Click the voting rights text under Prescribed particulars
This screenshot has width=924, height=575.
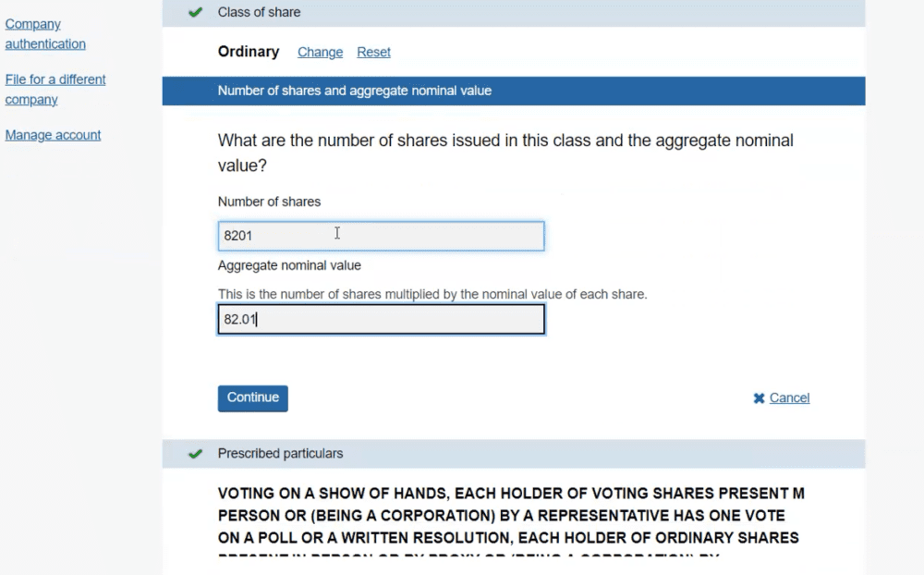pyautogui.click(x=506, y=515)
